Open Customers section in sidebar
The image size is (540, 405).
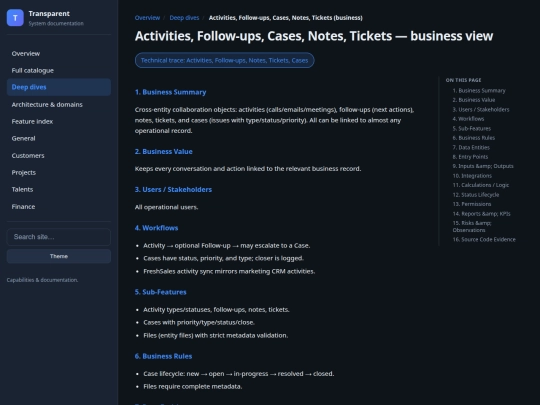coord(59,155)
